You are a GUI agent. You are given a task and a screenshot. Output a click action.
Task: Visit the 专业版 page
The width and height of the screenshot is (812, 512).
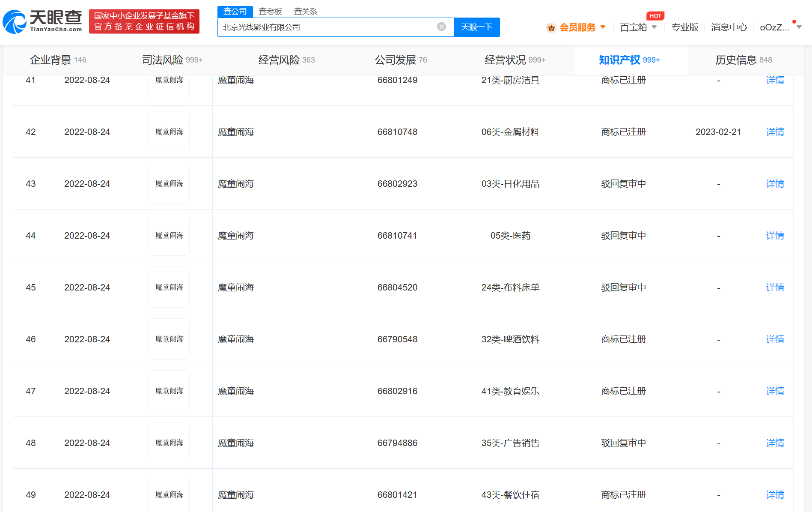click(x=684, y=27)
